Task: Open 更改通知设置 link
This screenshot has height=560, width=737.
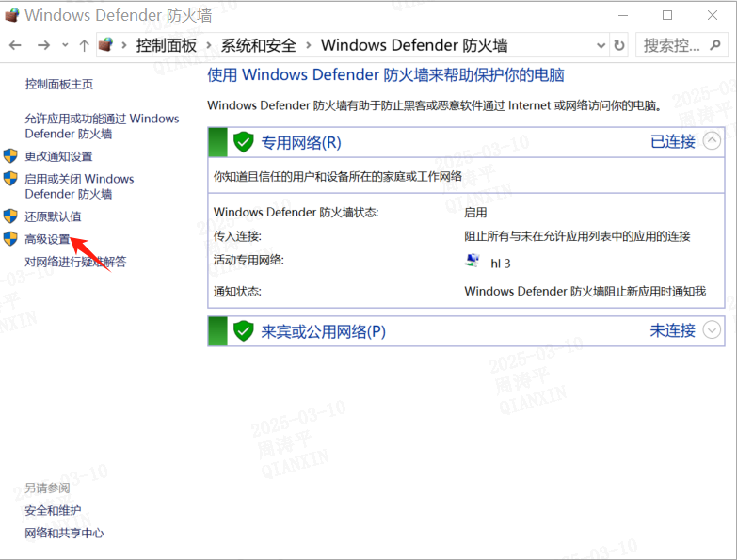Action: [58, 156]
